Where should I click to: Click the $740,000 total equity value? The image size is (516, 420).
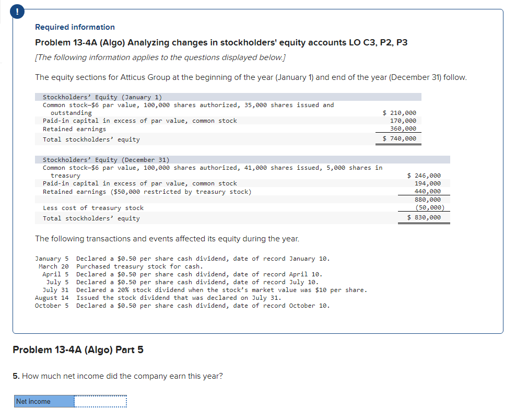click(398, 139)
